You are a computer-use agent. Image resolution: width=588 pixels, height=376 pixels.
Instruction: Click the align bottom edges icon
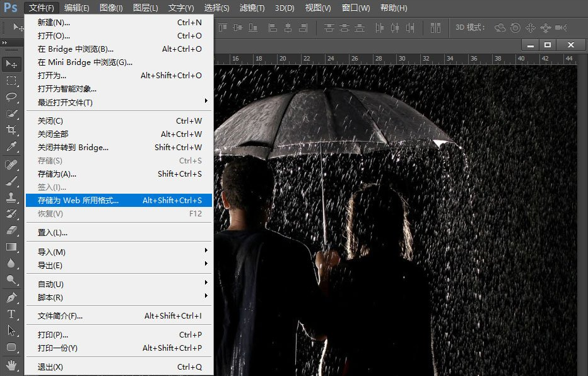point(253,28)
